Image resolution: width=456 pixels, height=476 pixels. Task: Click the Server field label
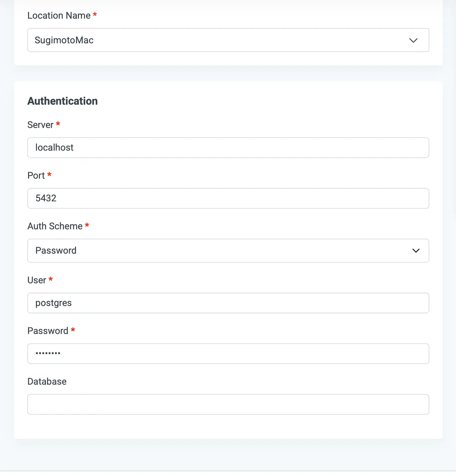(40, 125)
